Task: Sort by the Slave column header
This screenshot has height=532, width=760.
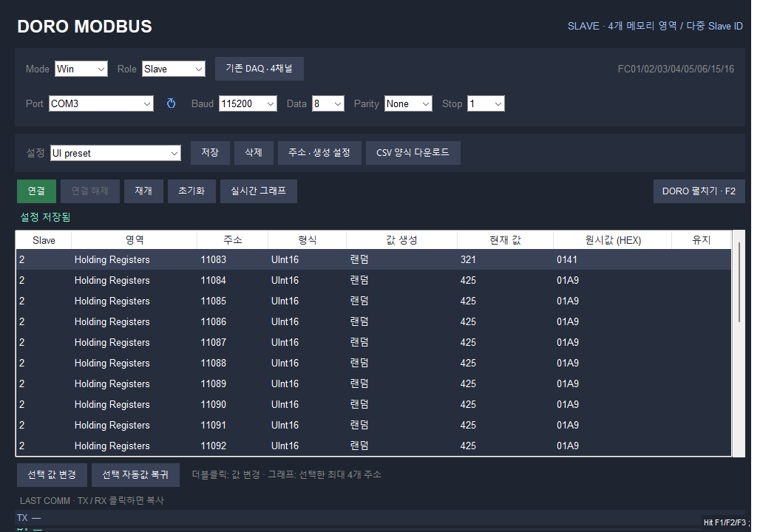Action: coord(44,240)
